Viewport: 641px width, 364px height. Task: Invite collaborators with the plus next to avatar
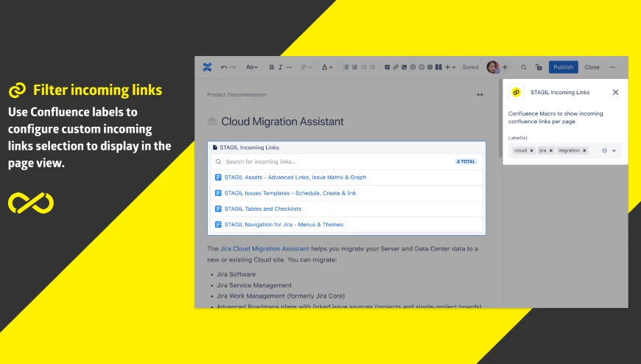(x=505, y=67)
